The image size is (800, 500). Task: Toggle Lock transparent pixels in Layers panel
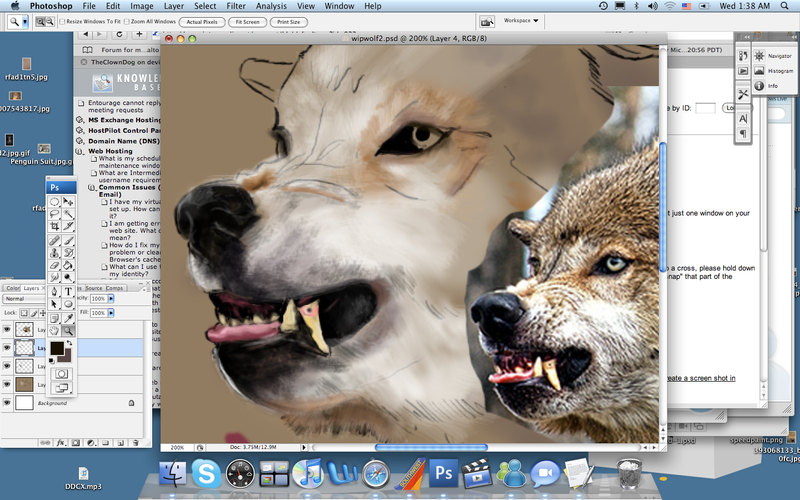click(x=24, y=313)
